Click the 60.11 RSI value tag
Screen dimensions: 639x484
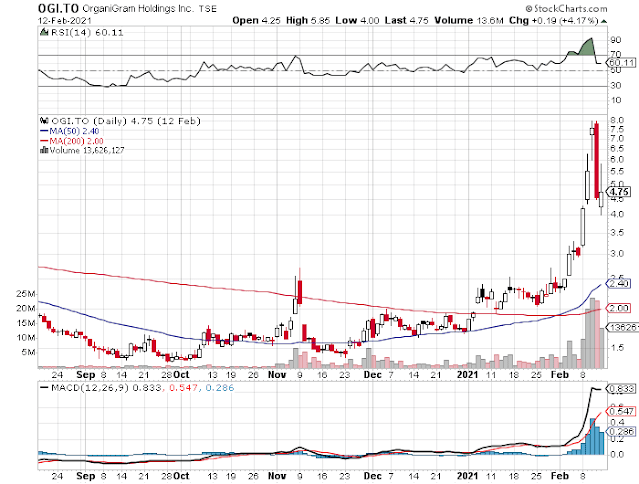[621, 63]
